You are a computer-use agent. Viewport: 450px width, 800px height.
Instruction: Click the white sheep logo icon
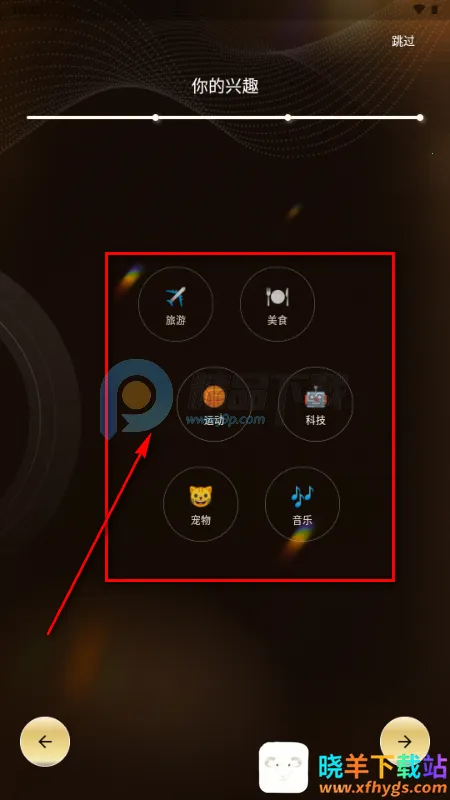coord(284,767)
